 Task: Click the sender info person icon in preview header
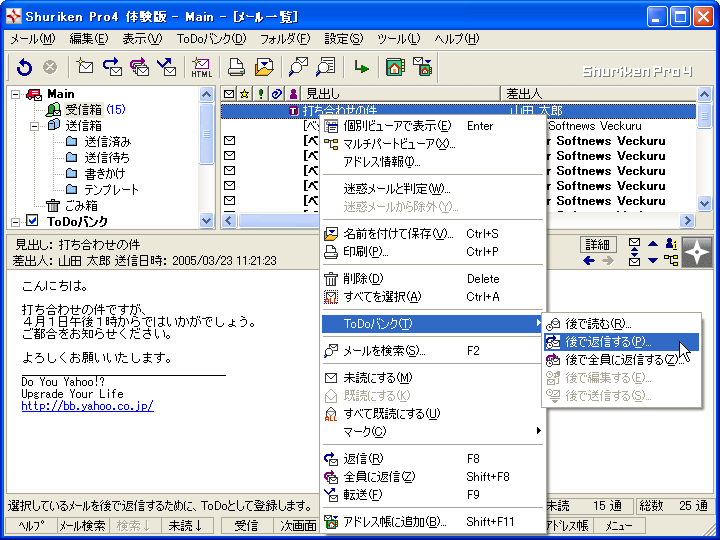tap(671, 243)
